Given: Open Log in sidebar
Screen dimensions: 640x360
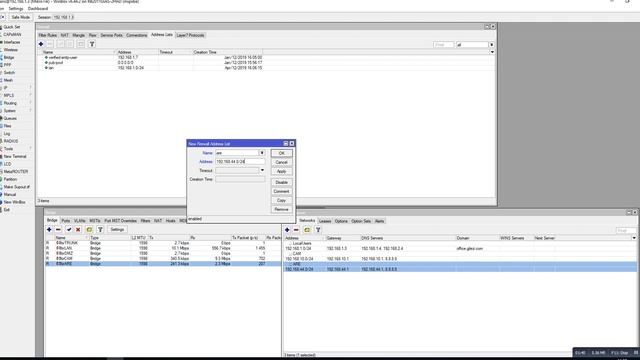Looking at the screenshot, I should coord(7,134).
